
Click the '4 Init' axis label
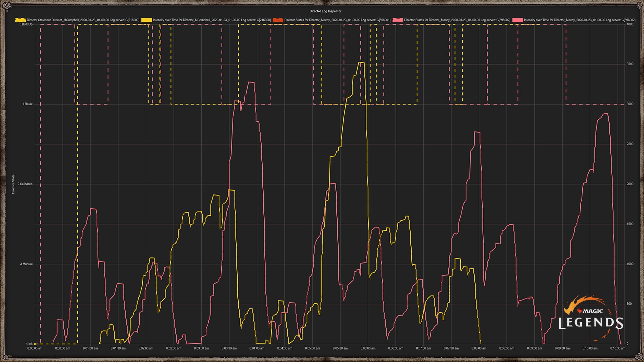pyautogui.click(x=29, y=344)
